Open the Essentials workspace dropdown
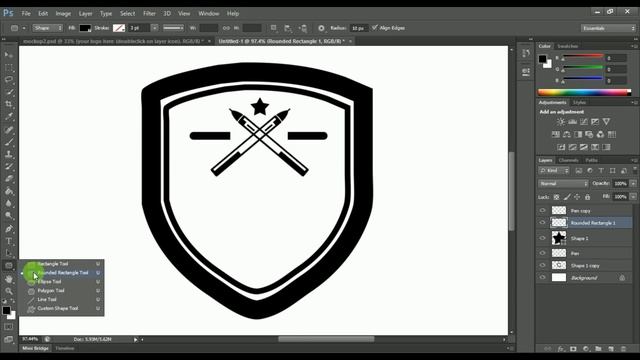The width and height of the screenshot is (640, 360). (609, 28)
